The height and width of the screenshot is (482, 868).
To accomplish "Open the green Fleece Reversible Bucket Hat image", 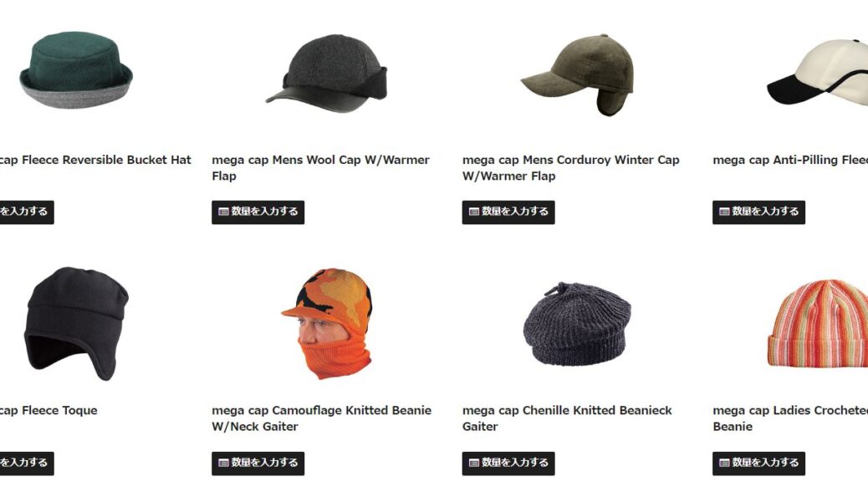I will pyautogui.click(x=76, y=69).
